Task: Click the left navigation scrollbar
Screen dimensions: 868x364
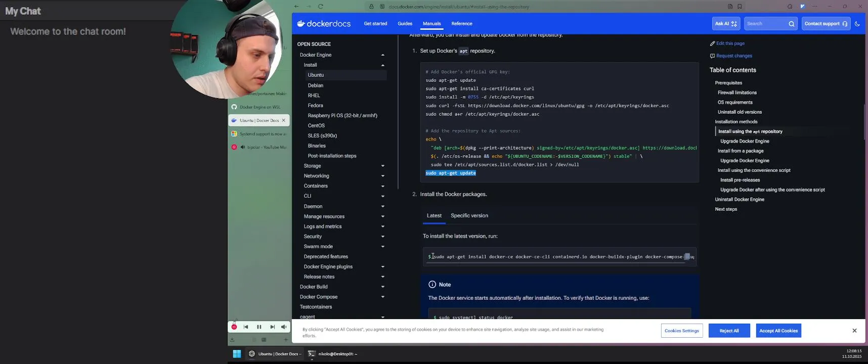Action: pyautogui.click(x=398, y=111)
